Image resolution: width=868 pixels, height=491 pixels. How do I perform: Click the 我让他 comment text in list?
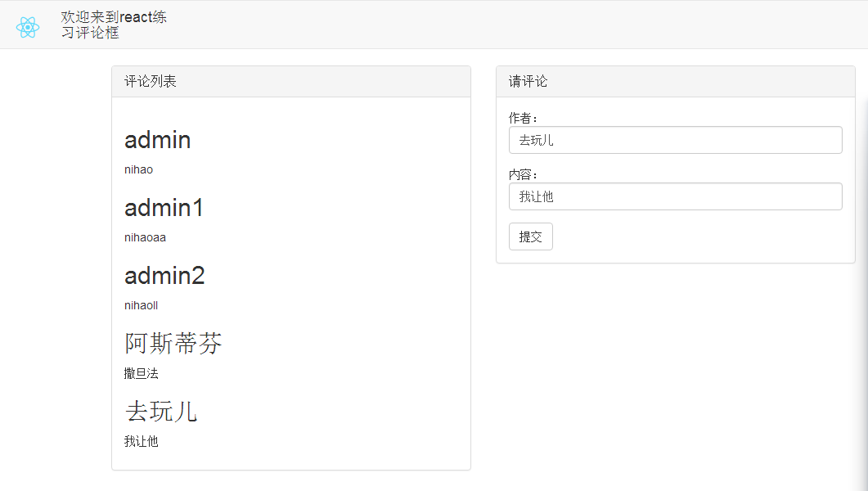(142, 442)
